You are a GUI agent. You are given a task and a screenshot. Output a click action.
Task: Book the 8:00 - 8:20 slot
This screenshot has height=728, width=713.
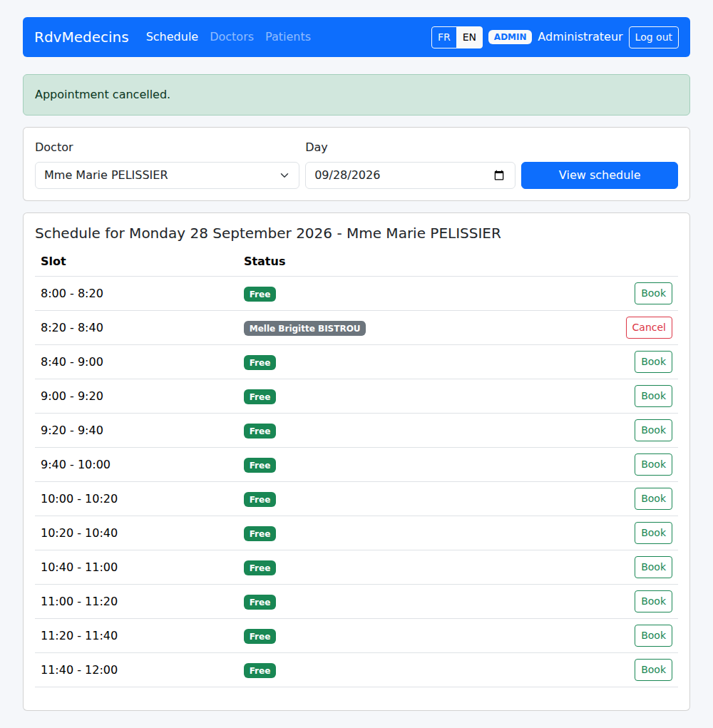click(653, 294)
